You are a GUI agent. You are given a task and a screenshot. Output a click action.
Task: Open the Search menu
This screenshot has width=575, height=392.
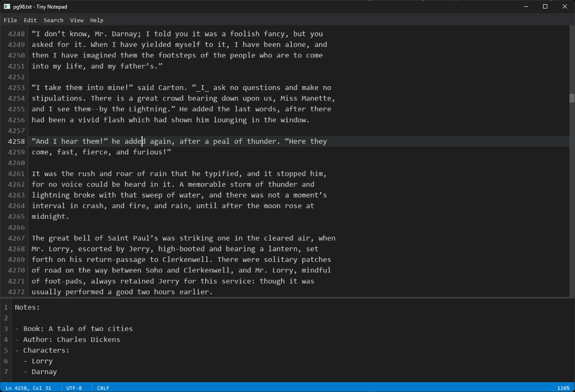(x=53, y=20)
